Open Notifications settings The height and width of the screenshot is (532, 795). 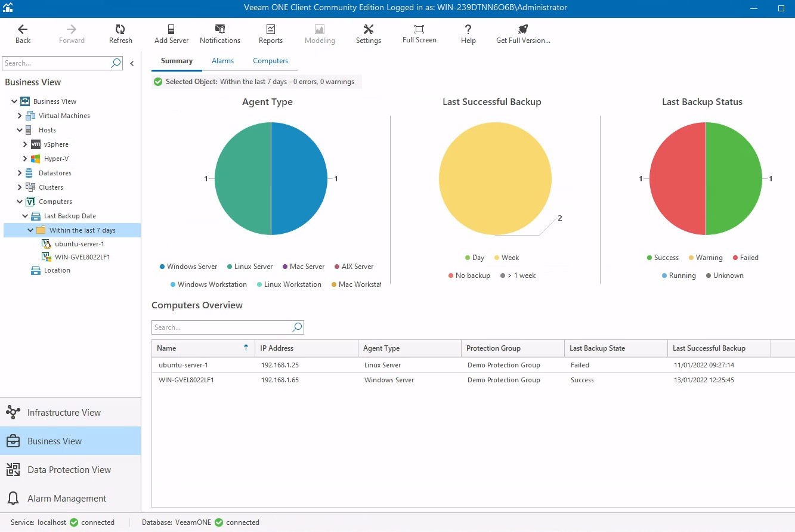tap(220, 34)
